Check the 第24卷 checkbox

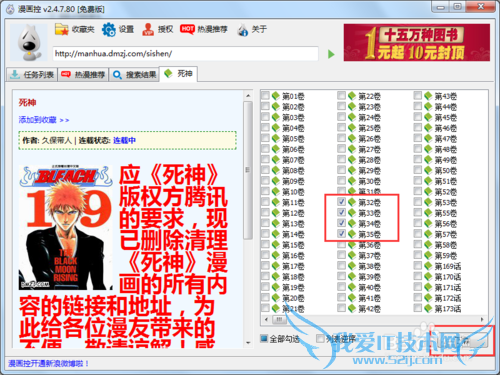click(341, 117)
